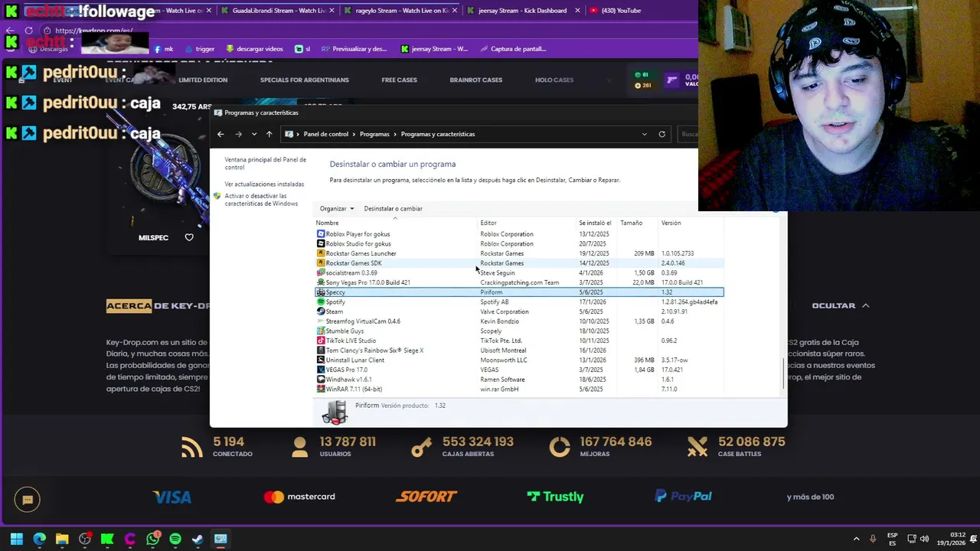
Task: Open Ver actualizaciones instaladas link
Action: (264, 184)
